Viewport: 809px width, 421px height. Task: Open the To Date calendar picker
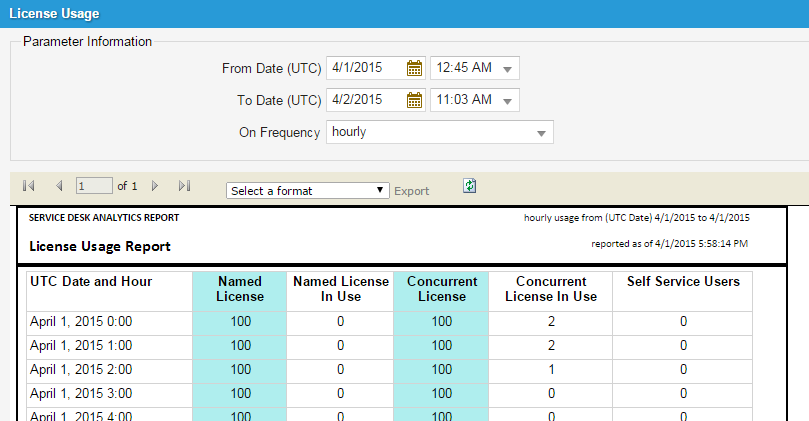click(415, 100)
